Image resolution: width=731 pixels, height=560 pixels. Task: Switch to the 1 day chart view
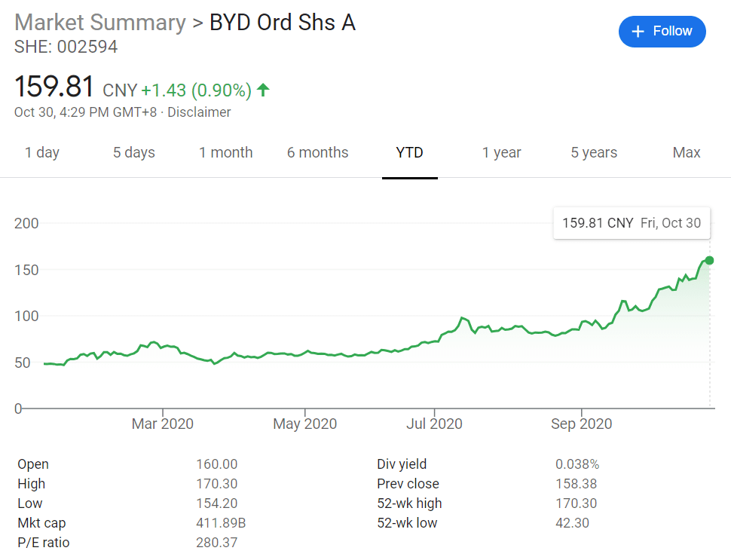click(42, 152)
